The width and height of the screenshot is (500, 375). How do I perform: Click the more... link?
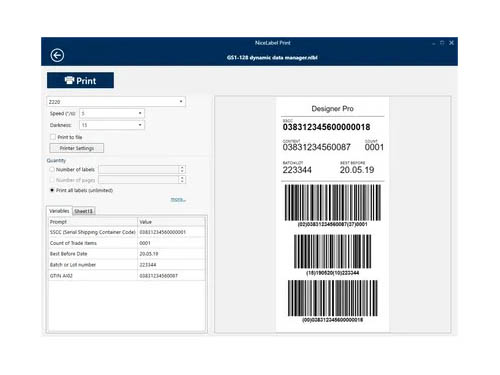pos(178,199)
